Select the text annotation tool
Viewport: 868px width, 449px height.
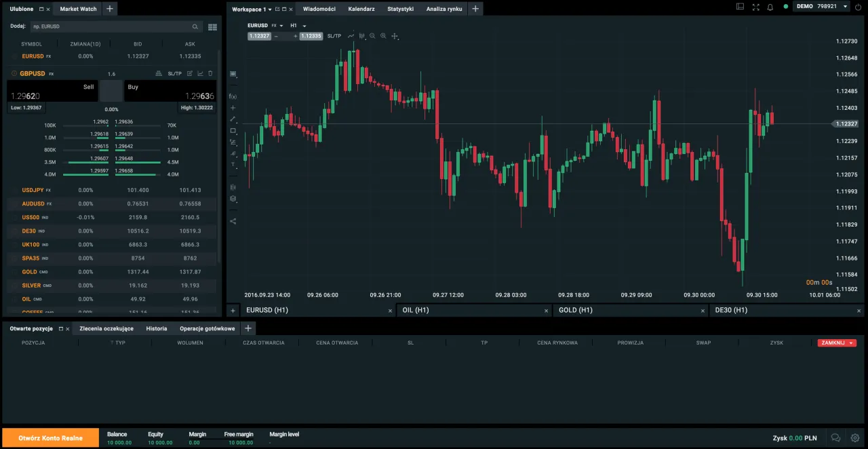pyautogui.click(x=233, y=163)
